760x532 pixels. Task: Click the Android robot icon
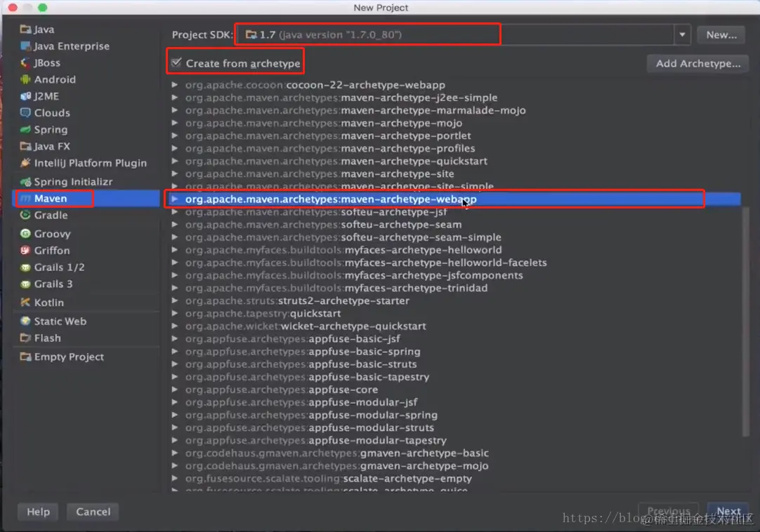pyautogui.click(x=25, y=79)
